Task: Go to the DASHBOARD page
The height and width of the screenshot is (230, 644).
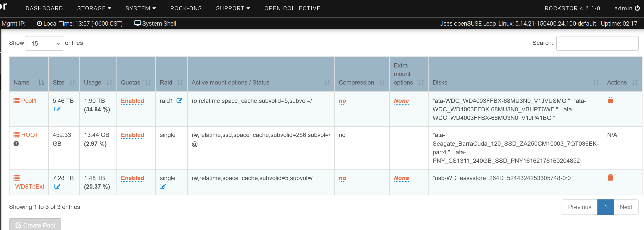Action: 44,8
